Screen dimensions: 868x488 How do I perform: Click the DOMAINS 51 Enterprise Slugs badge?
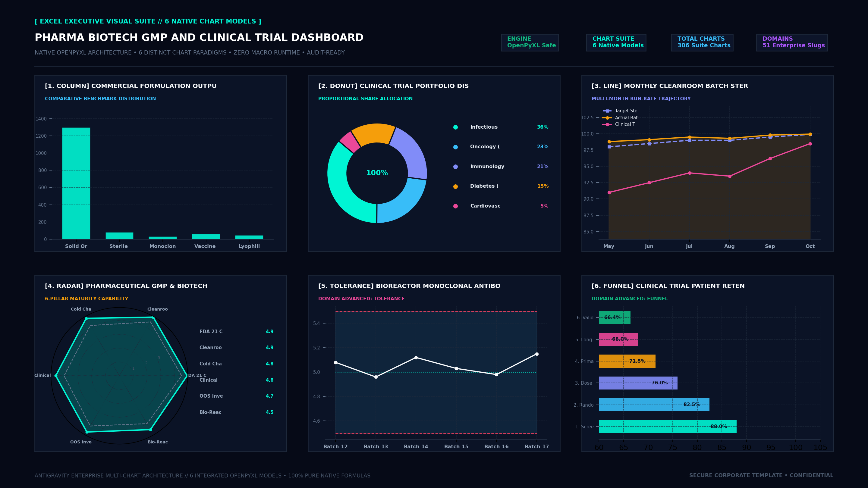pos(792,42)
